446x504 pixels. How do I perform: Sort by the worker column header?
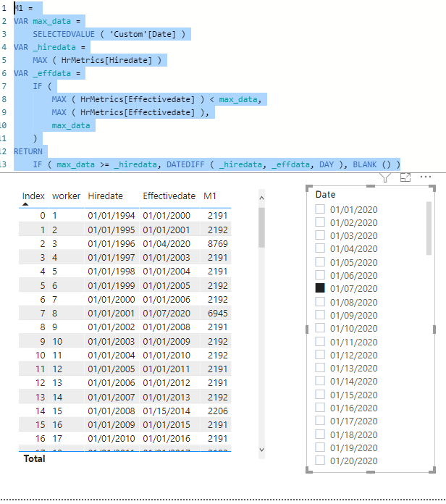[66, 196]
